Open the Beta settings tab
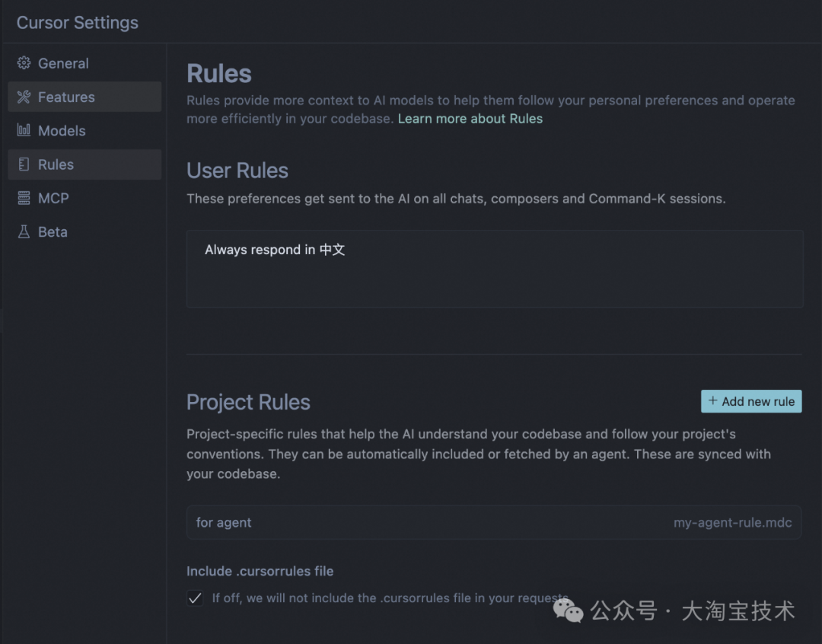The width and height of the screenshot is (822, 644). [x=53, y=231]
